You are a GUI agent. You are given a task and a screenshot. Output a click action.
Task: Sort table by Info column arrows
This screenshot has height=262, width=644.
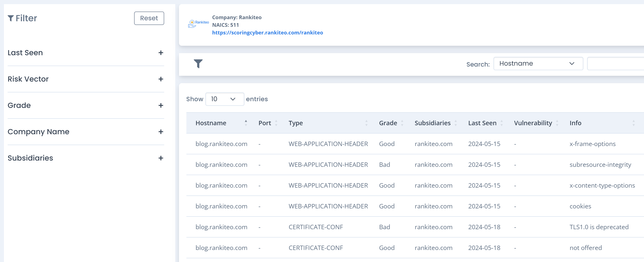633,123
